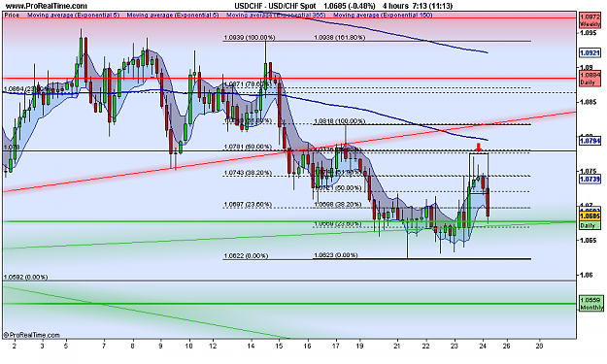Click the USDCHF - USD/CHF Spot title
This screenshot has width=607, height=364.
[275, 6]
